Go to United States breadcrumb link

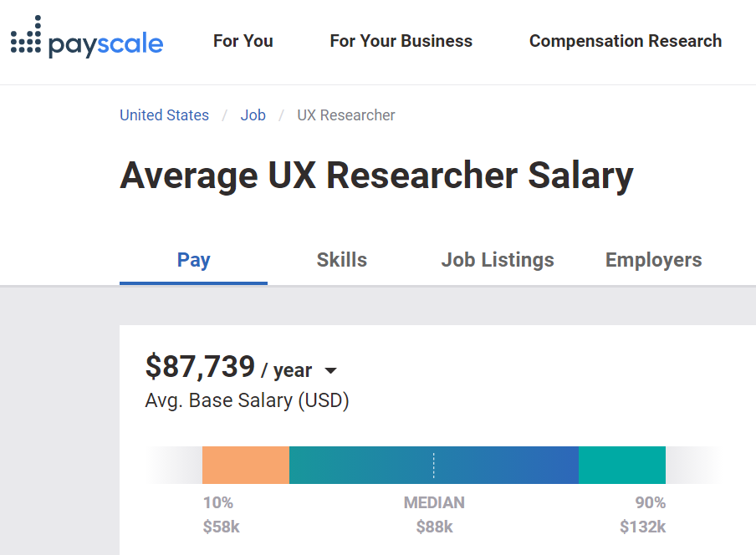pyautogui.click(x=164, y=115)
